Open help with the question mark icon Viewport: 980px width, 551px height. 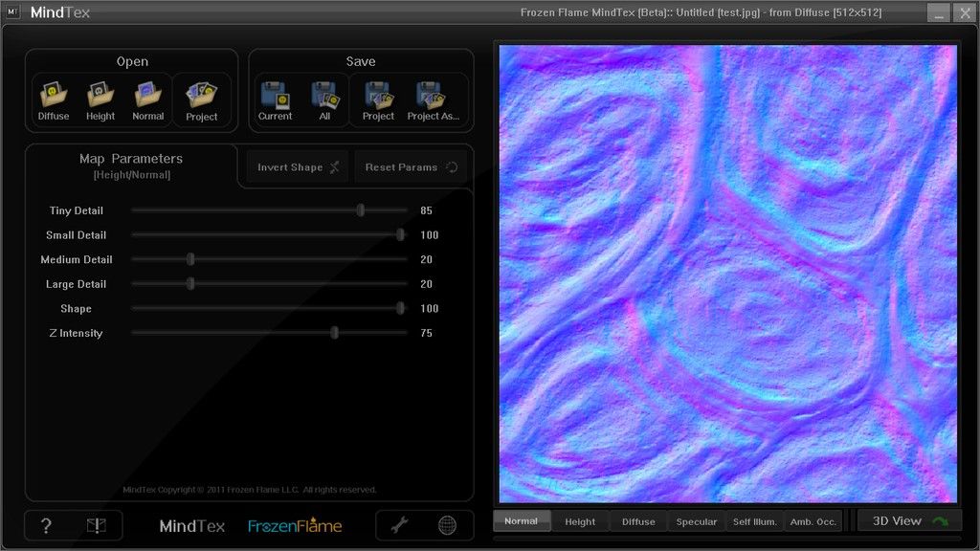[46, 526]
